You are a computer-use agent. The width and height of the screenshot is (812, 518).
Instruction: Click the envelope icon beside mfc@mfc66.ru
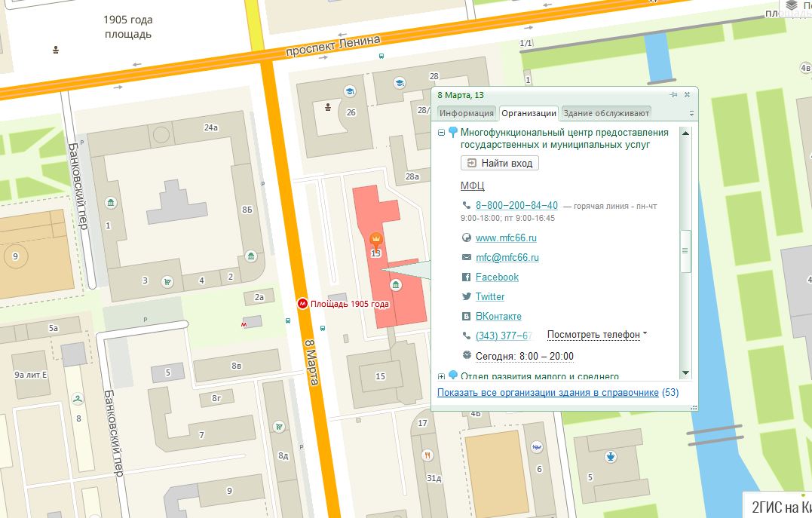(467, 257)
